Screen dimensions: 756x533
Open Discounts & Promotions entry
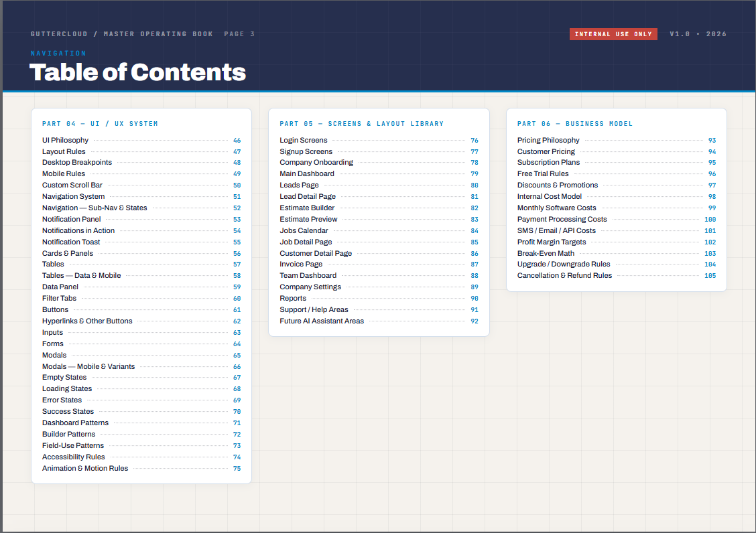tap(617, 185)
